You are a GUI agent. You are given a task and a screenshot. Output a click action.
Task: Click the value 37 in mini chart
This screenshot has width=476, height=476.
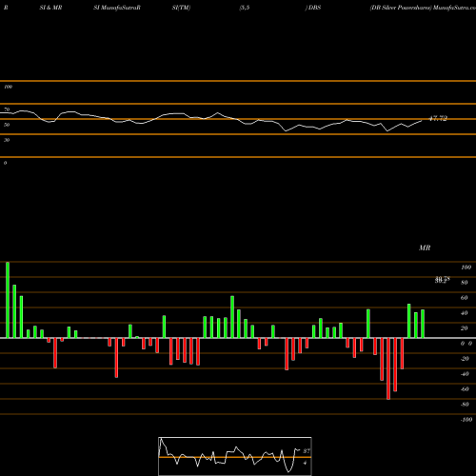pyautogui.click(x=307, y=450)
